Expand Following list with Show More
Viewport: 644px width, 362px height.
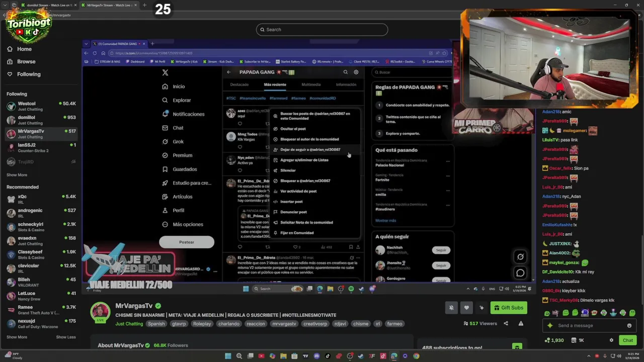[17, 175]
